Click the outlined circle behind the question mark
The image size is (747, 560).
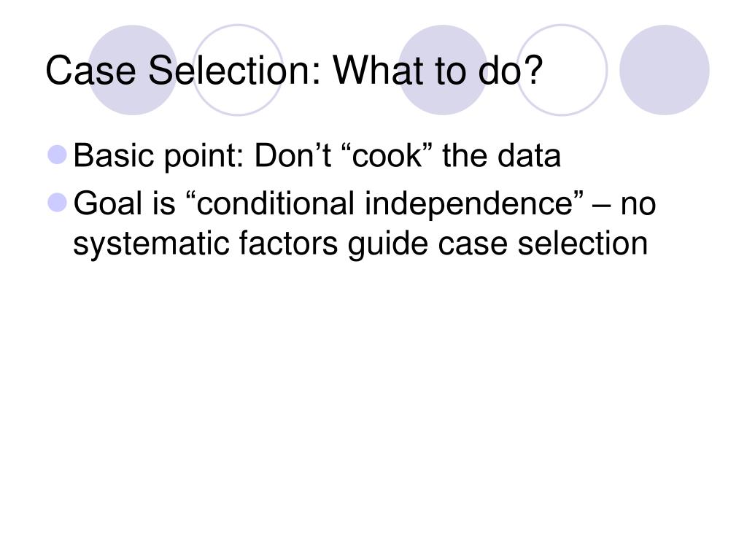pos(562,70)
